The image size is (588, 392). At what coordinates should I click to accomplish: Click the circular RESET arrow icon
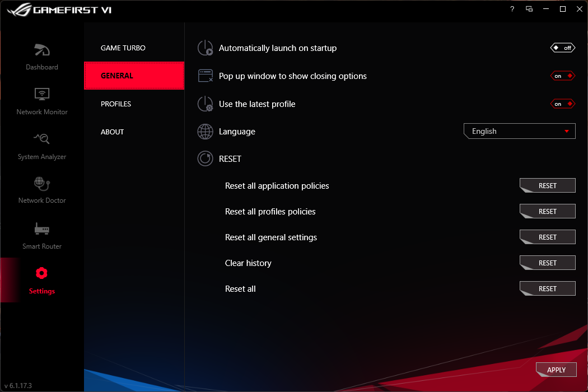[205, 158]
